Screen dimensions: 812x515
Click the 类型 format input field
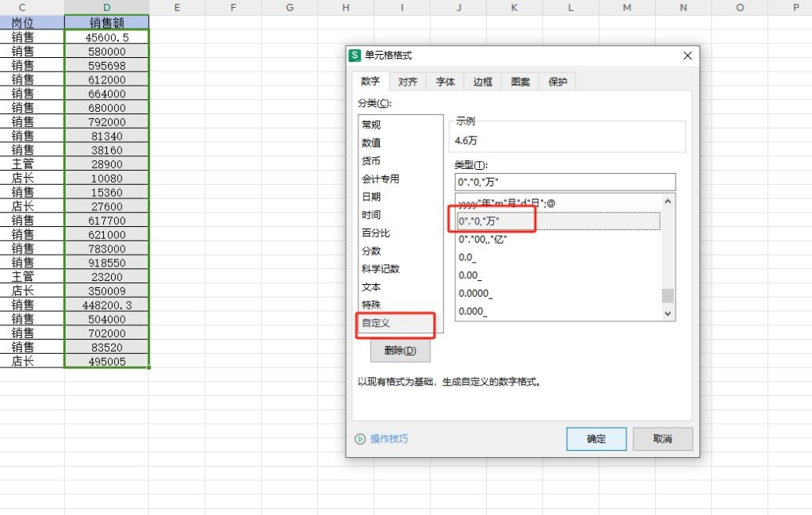(565, 182)
